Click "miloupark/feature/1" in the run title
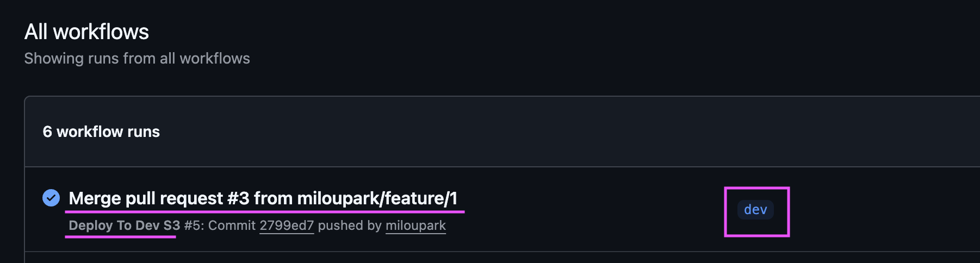This screenshot has height=263, width=980. tap(377, 198)
